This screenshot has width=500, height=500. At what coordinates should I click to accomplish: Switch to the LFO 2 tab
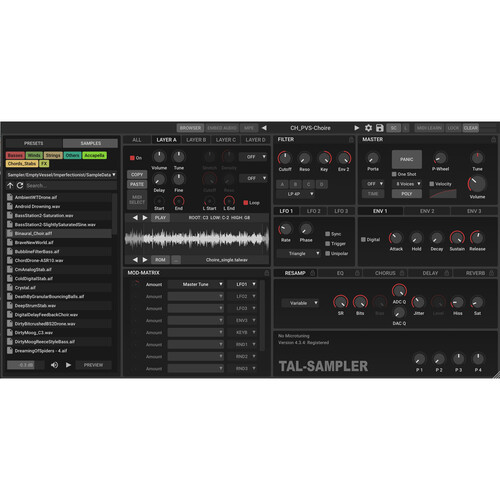tap(313, 211)
